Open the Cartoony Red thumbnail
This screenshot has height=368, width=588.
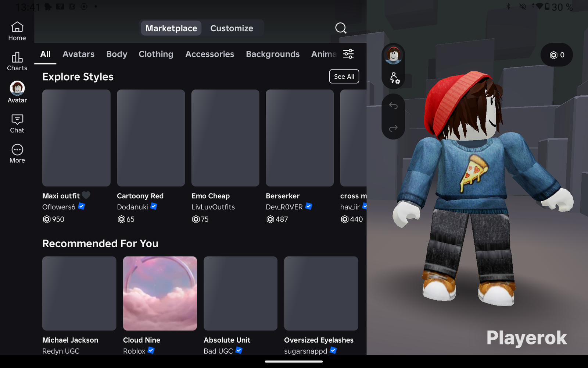coord(151,138)
